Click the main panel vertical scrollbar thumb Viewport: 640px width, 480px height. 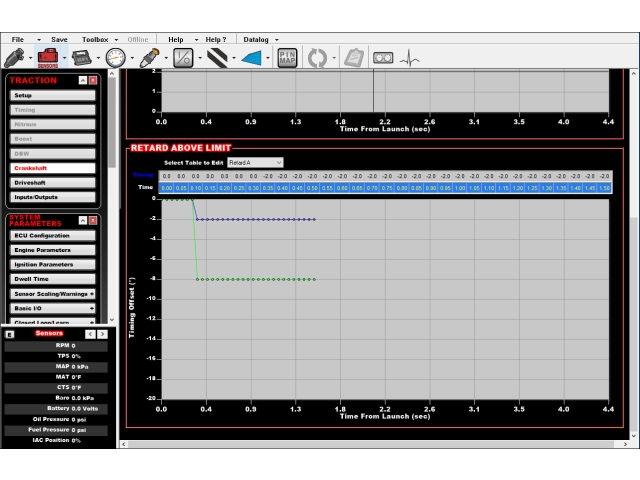click(x=633, y=324)
